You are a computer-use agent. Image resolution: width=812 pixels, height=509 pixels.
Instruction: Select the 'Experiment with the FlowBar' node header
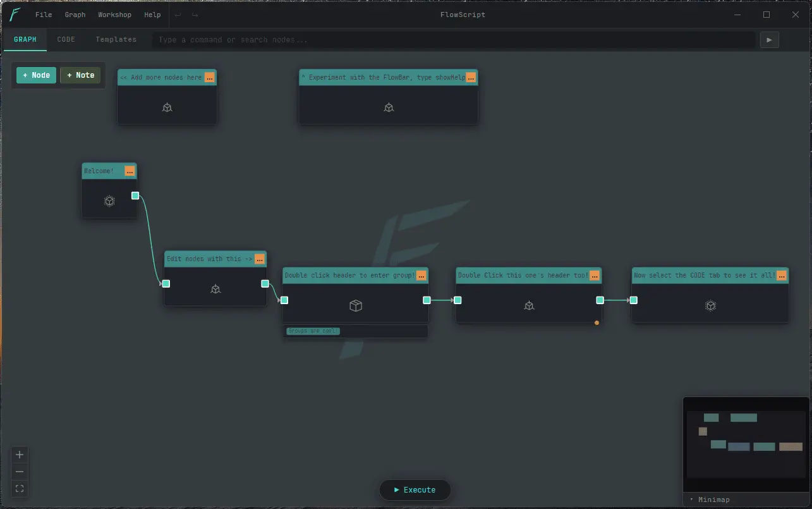click(389, 77)
